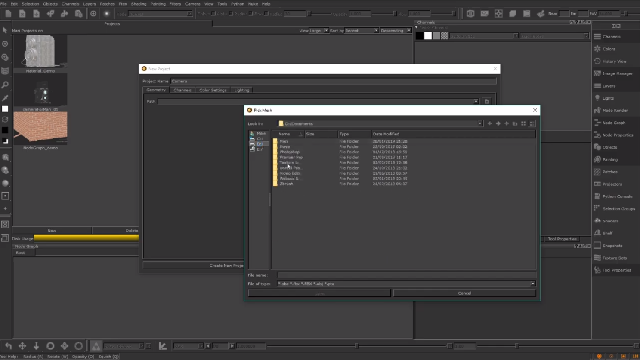Open the Shading menu
640x360 pixels.
click(x=138, y=4)
